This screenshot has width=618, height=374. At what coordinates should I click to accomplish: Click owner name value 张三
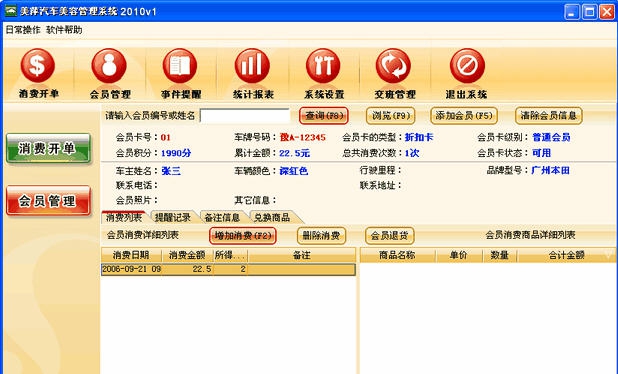point(171,171)
